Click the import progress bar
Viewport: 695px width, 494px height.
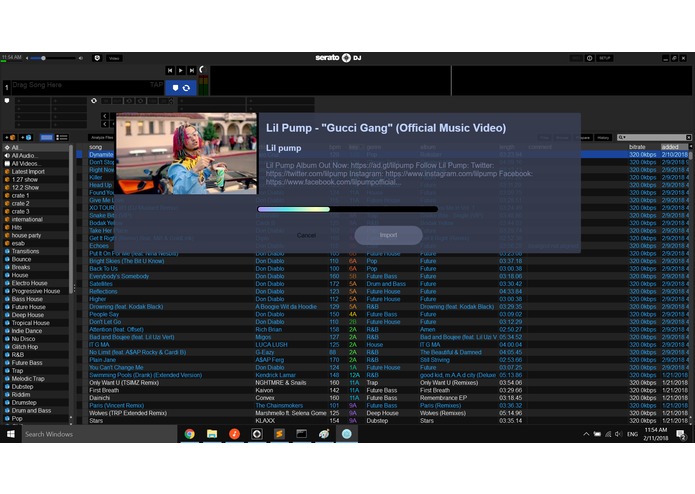coord(348,209)
